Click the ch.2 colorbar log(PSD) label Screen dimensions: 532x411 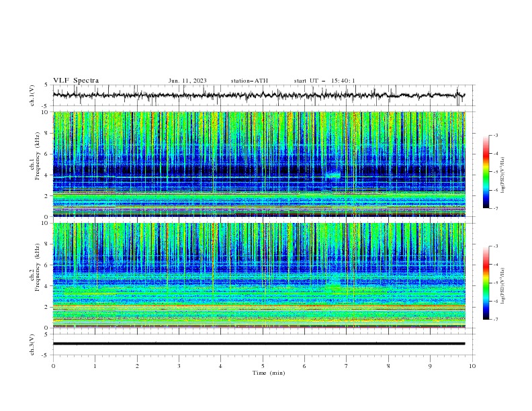click(x=503, y=286)
